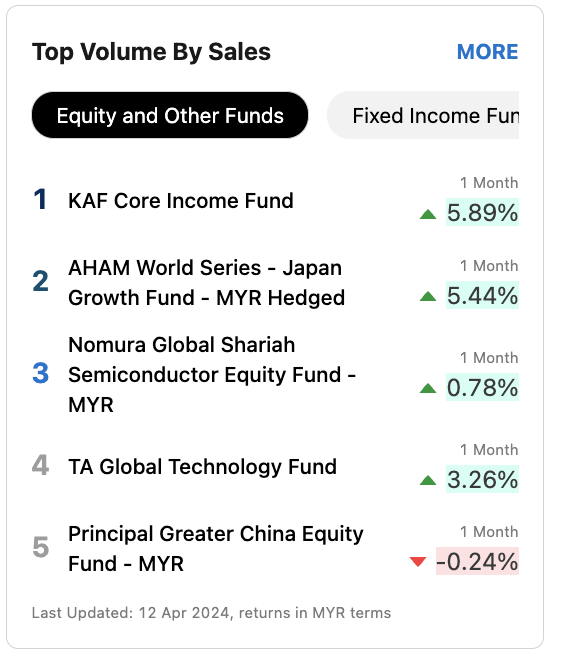The height and width of the screenshot is (660, 572).
Task: Click rank number 3 badge
Action: pos(40,373)
